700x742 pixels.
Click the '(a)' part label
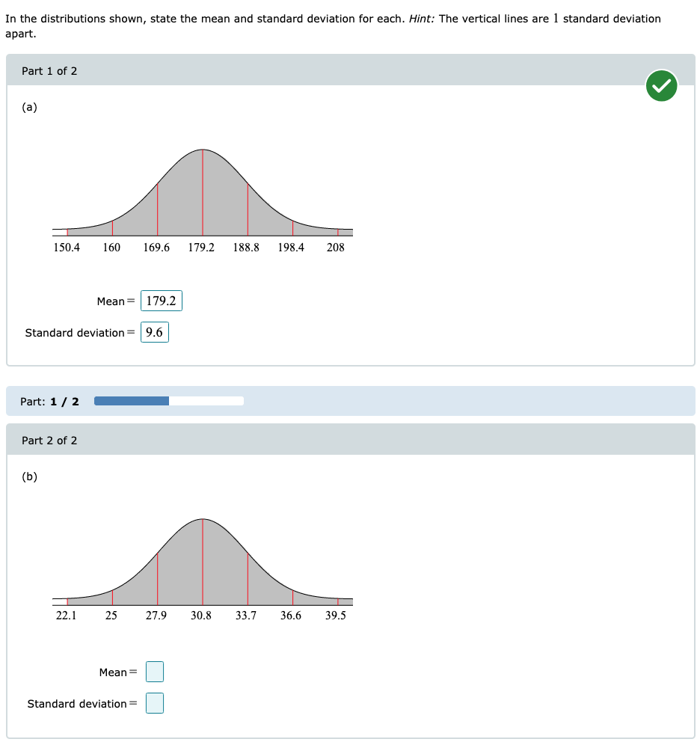[x=29, y=107]
